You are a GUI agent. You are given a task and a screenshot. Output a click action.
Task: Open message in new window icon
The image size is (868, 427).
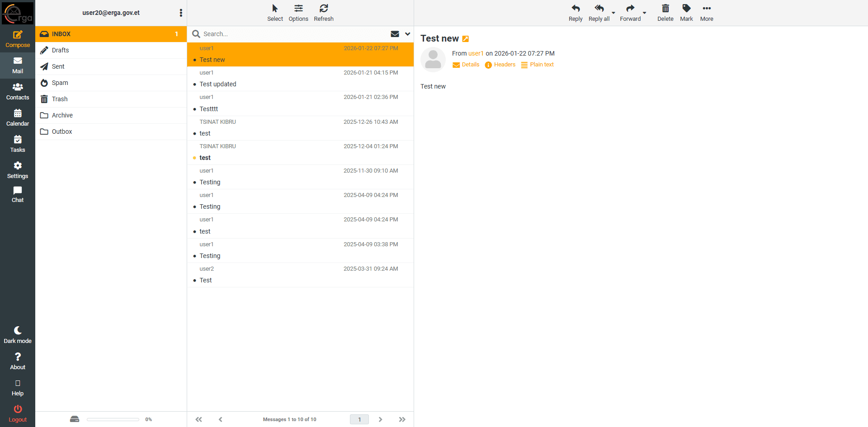click(466, 39)
